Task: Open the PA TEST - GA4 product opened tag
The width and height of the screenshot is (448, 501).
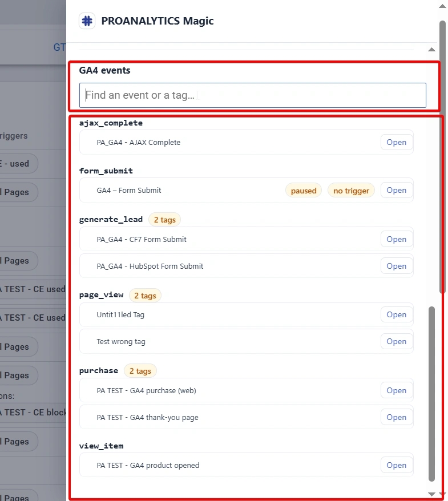Action: point(396,465)
